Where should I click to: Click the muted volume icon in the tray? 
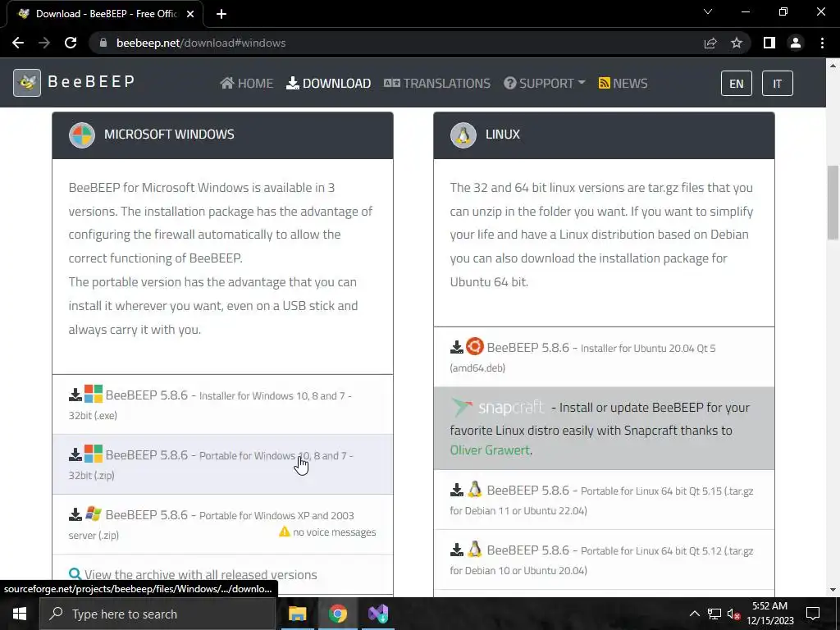pyautogui.click(x=734, y=614)
